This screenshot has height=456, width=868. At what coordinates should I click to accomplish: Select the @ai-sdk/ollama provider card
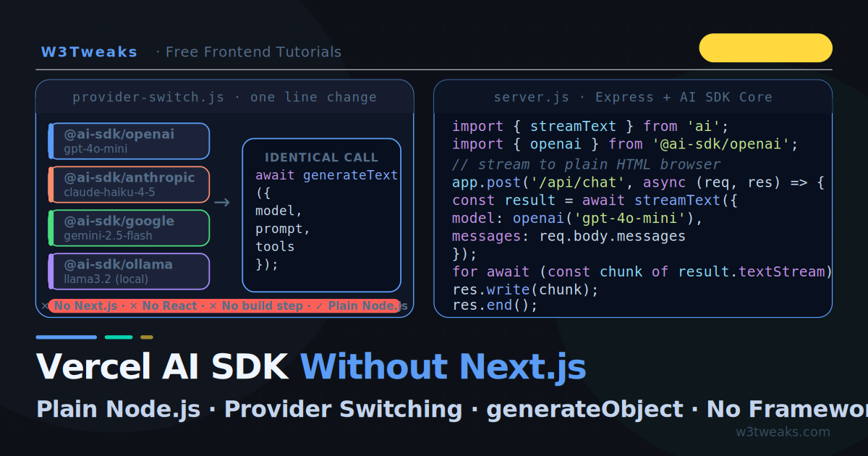click(x=129, y=271)
